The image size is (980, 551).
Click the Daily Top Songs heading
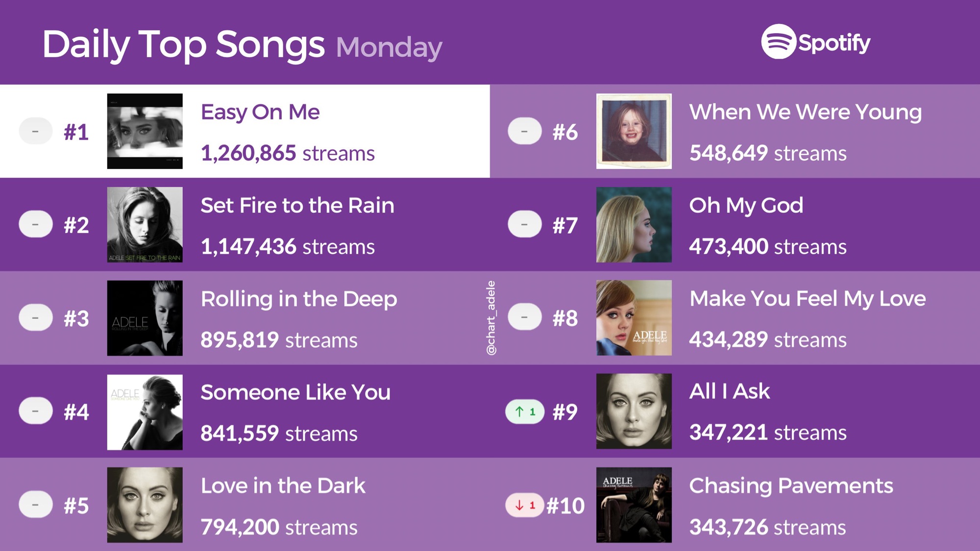(184, 45)
